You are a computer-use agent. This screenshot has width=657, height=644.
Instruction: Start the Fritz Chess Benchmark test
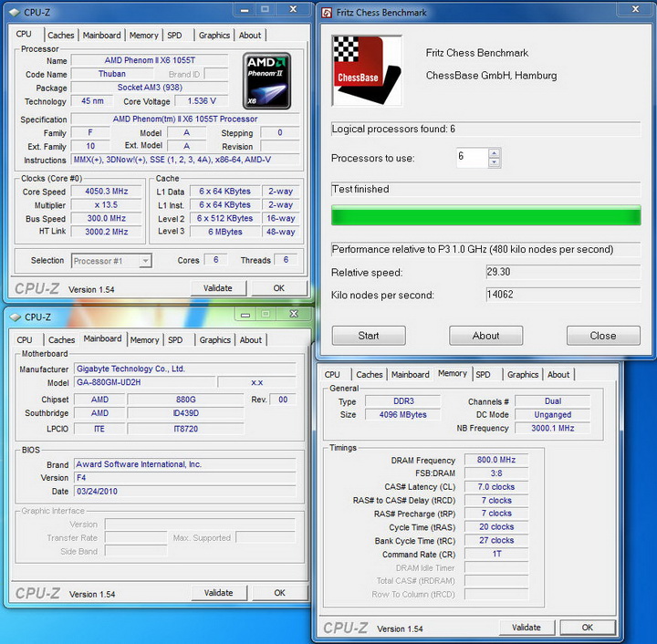point(369,336)
